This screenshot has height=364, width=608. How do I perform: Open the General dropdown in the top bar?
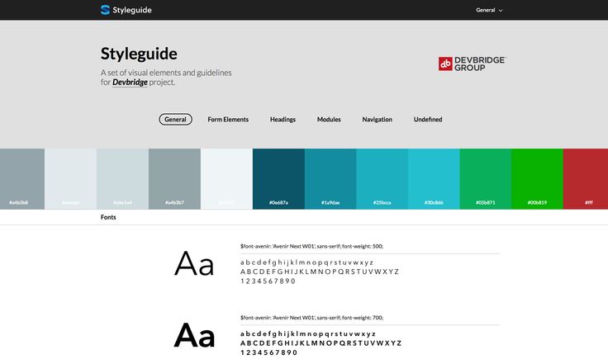coord(489,10)
